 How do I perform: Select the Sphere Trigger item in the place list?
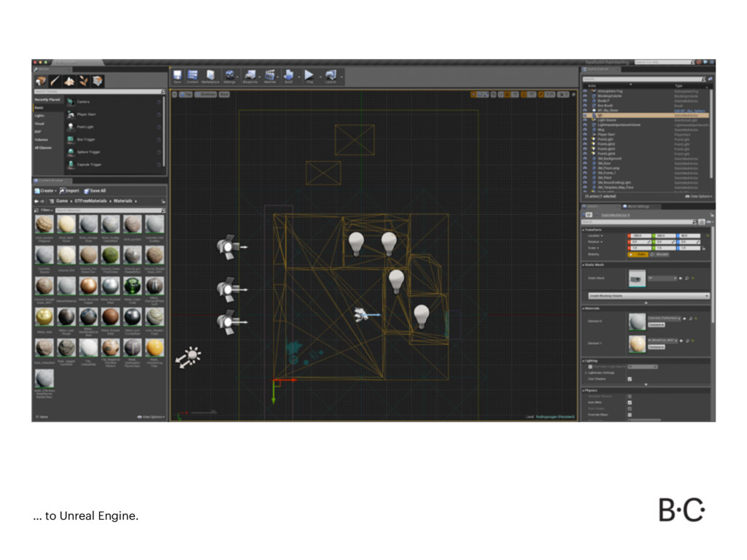tap(113, 152)
